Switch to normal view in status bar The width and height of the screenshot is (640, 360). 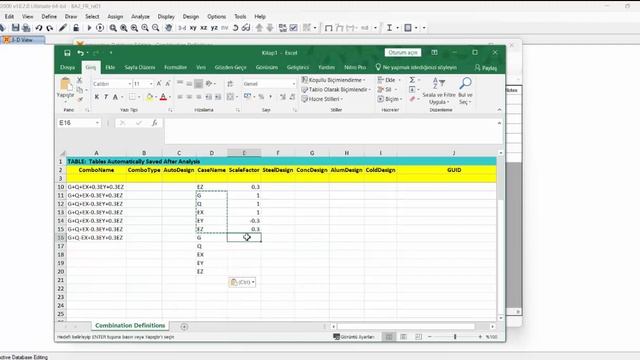(389, 337)
